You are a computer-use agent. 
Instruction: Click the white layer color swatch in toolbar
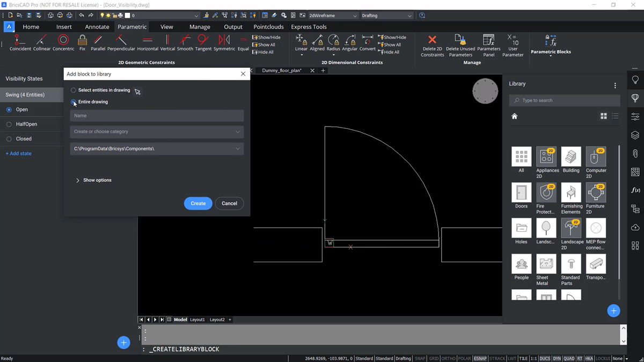click(x=129, y=15)
